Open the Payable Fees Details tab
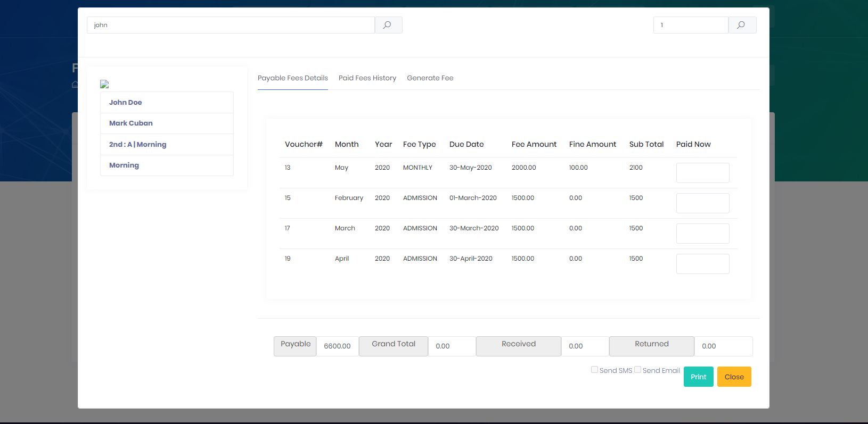Screen dimensions: 868x424 (293, 78)
